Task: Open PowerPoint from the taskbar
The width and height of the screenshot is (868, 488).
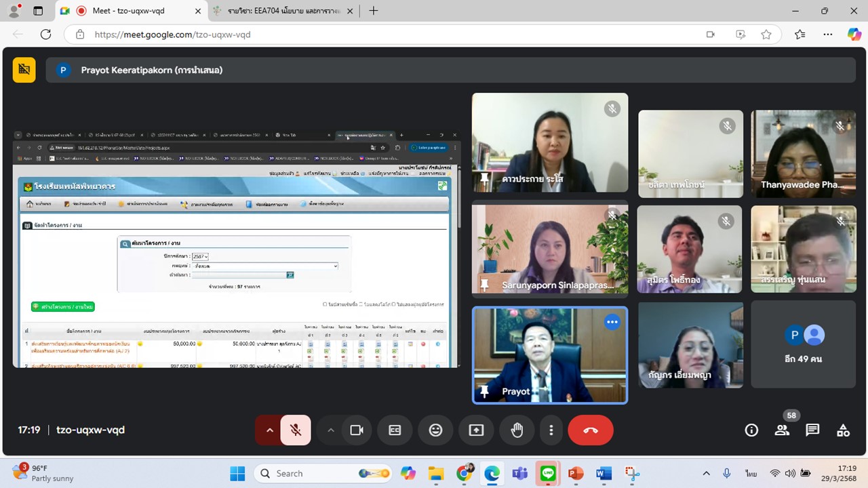Action: [x=575, y=473]
